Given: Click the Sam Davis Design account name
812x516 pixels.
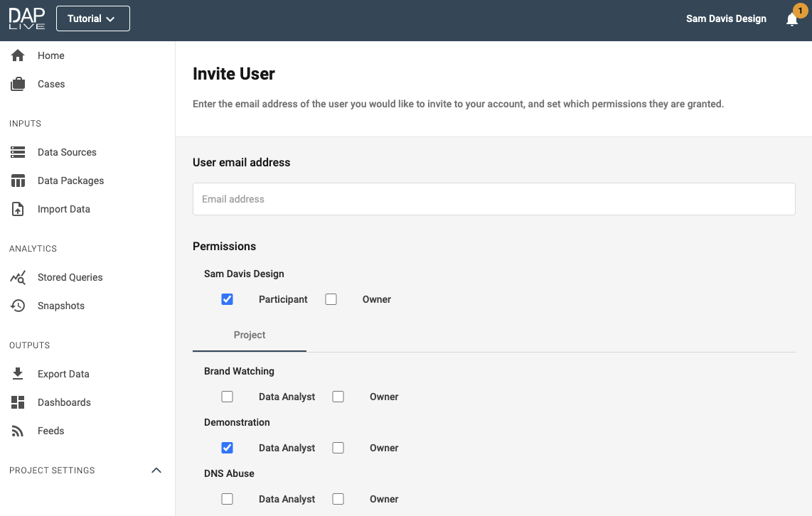Looking at the screenshot, I should tap(726, 19).
